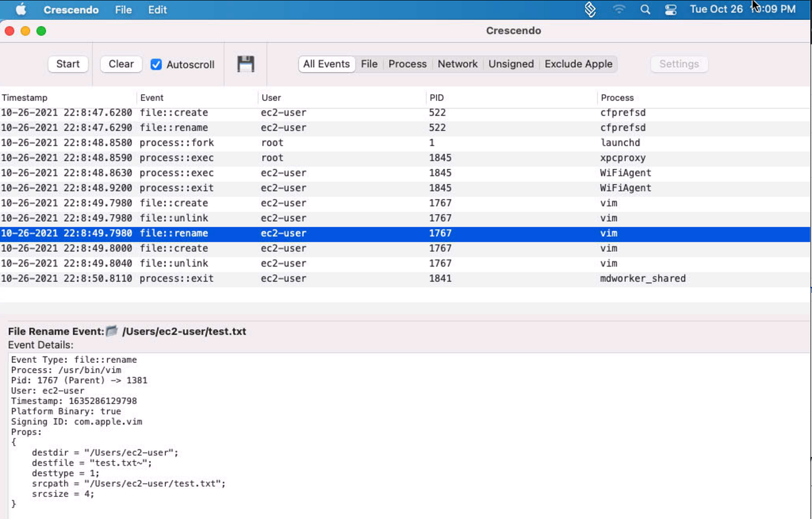Select the process::fork row by launchd
The height and width of the screenshot is (519, 812).
pyautogui.click(x=406, y=143)
